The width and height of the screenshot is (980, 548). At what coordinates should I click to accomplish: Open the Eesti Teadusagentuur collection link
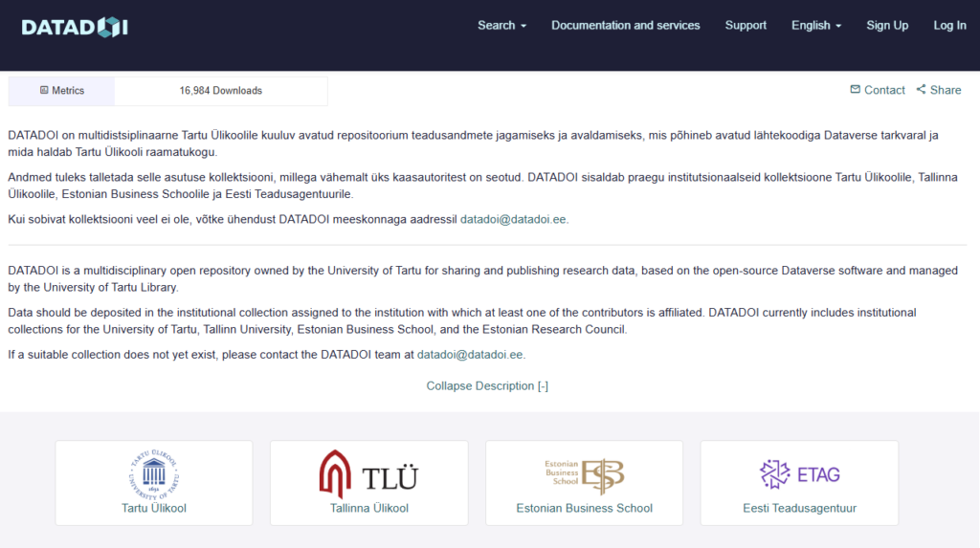tap(799, 508)
